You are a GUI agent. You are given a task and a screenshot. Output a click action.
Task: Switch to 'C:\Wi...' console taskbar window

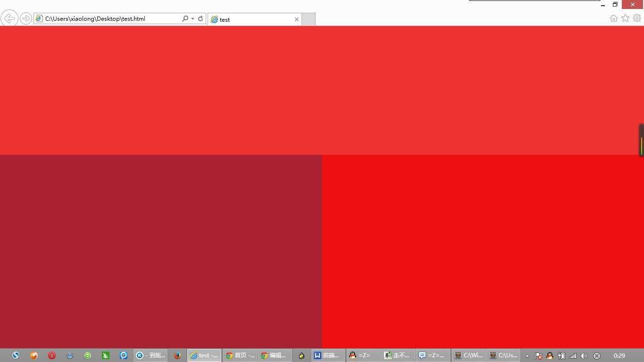pos(468,355)
